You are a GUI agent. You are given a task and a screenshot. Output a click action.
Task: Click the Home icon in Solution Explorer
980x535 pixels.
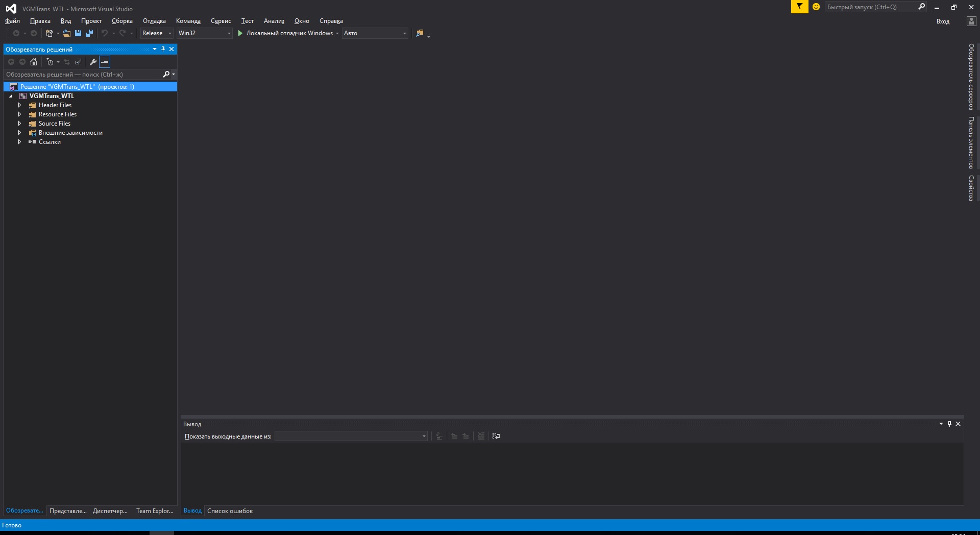tap(34, 62)
